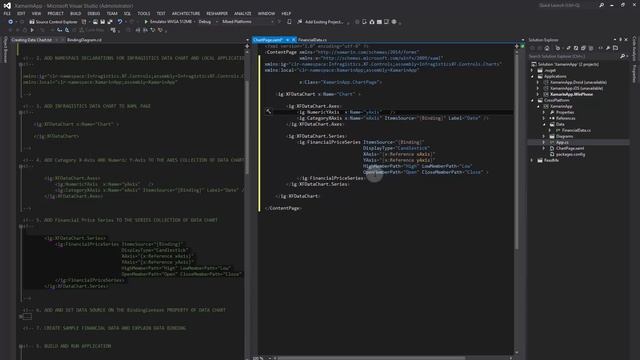Screen dimensions: 640x360
Task: Open the Debug configuration dropdown
Action: tap(207, 22)
